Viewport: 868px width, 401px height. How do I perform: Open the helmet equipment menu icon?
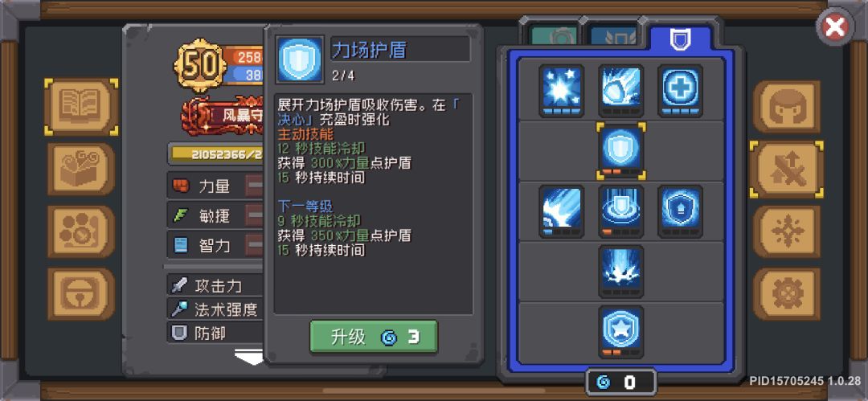click(786, 106)
